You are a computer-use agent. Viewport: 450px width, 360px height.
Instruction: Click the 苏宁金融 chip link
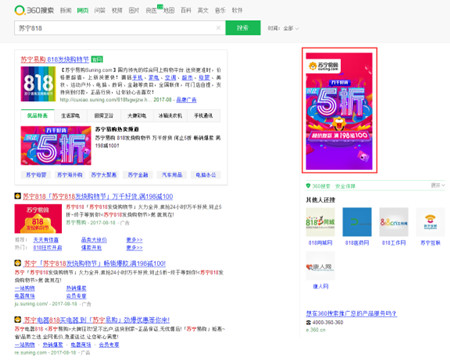click(138, 175)
